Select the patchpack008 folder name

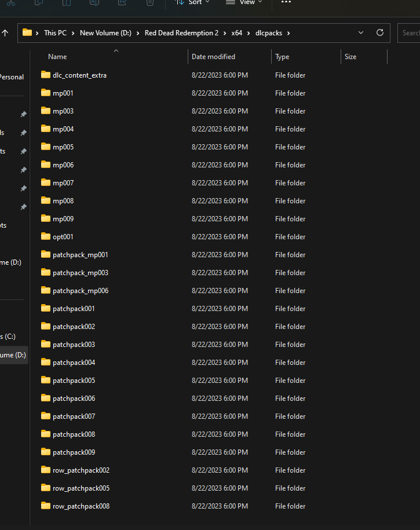(x=74, y=434)
